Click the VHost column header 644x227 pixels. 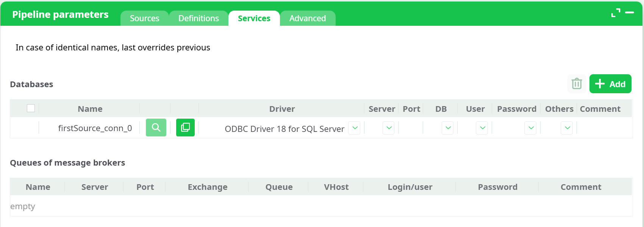click(x=336, y=187)
